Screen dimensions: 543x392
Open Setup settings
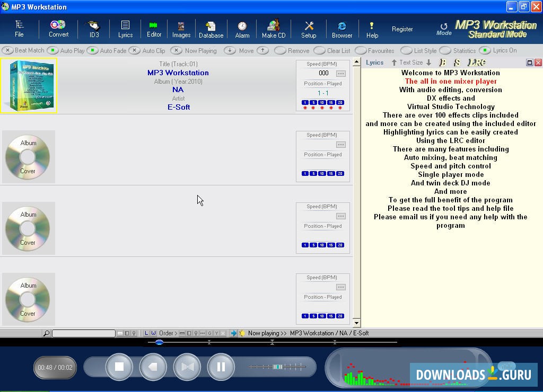pos(309,30)
